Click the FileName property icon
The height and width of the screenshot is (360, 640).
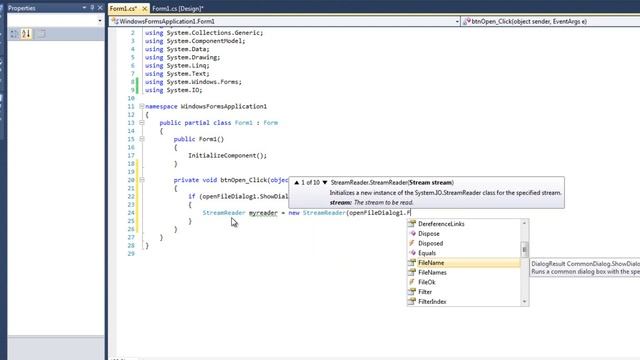point(412,263)
